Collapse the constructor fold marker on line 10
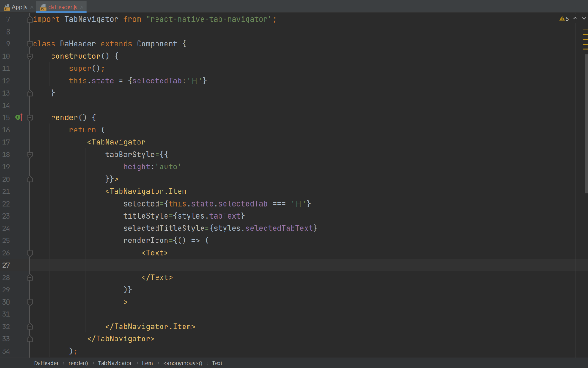This screenshot has height=368, width=588. click(x=30, y=57)
